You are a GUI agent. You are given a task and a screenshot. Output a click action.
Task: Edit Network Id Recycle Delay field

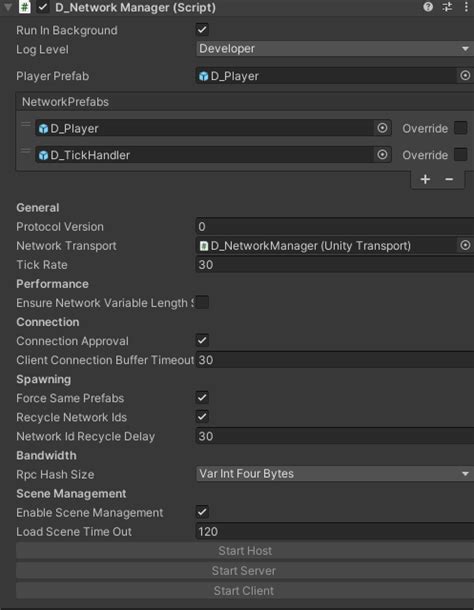335,436
